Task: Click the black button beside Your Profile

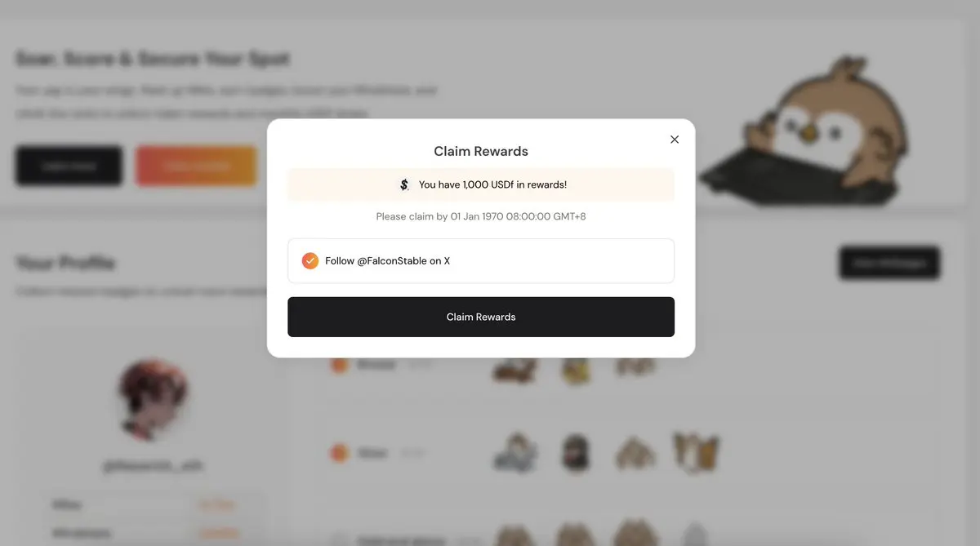Action: [889, 263]
